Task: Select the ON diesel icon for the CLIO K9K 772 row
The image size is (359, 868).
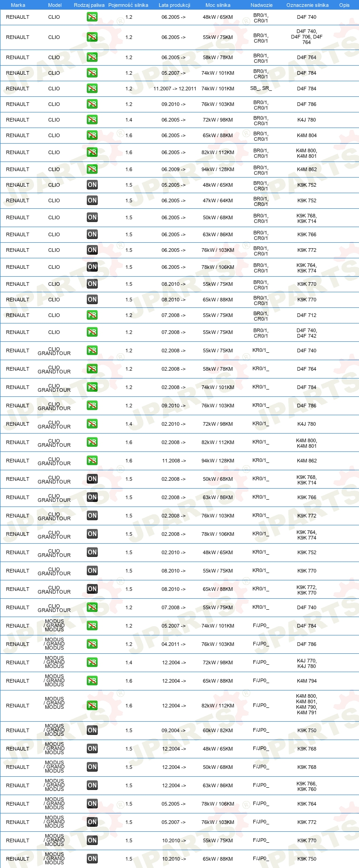Action: click(92, 250)
